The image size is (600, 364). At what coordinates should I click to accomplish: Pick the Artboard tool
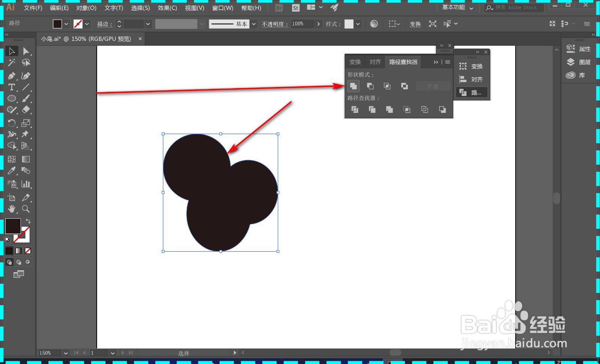pos(12,198)
